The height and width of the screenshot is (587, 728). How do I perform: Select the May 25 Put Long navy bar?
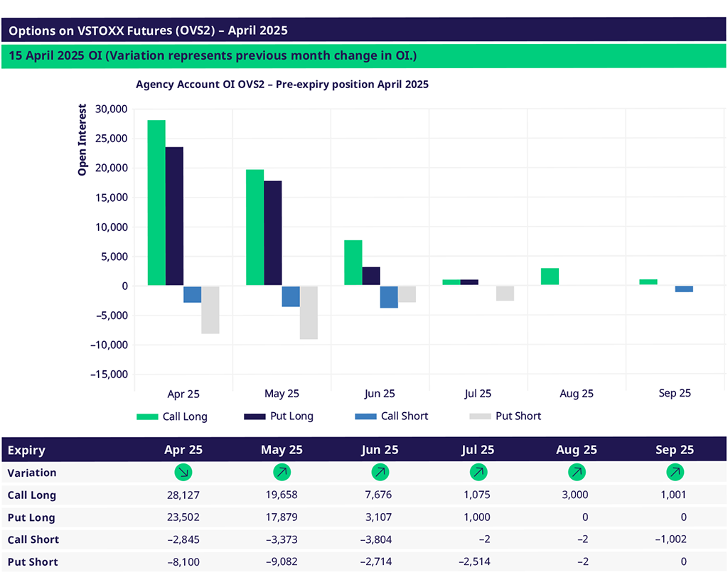pos(272,233)
